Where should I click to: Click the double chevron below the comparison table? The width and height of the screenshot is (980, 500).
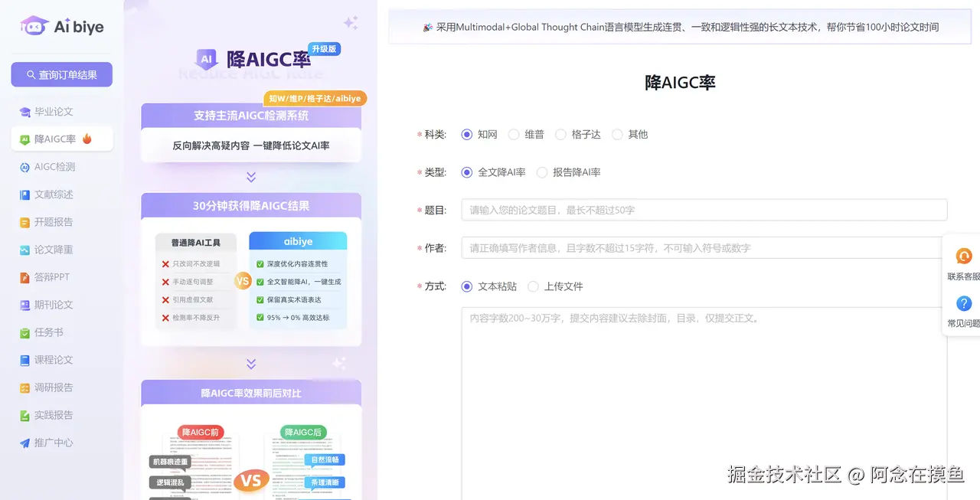click(x=251, y=364)
